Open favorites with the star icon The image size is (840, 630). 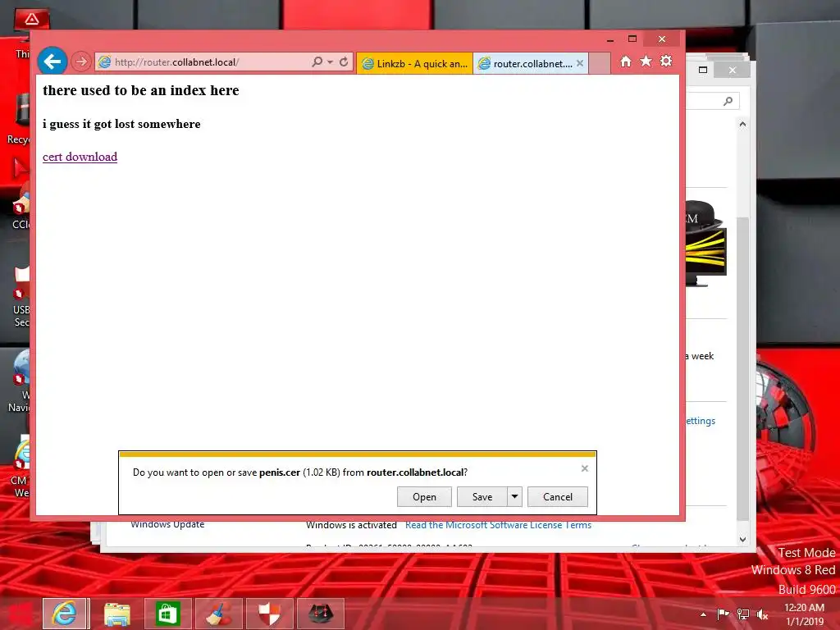[646, 61]
